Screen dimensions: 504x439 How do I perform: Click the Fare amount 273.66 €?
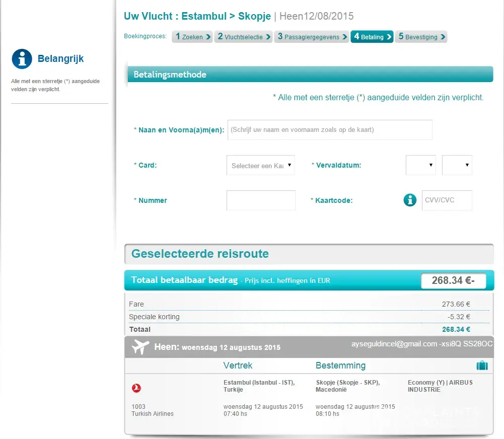[x=456, y=304]
